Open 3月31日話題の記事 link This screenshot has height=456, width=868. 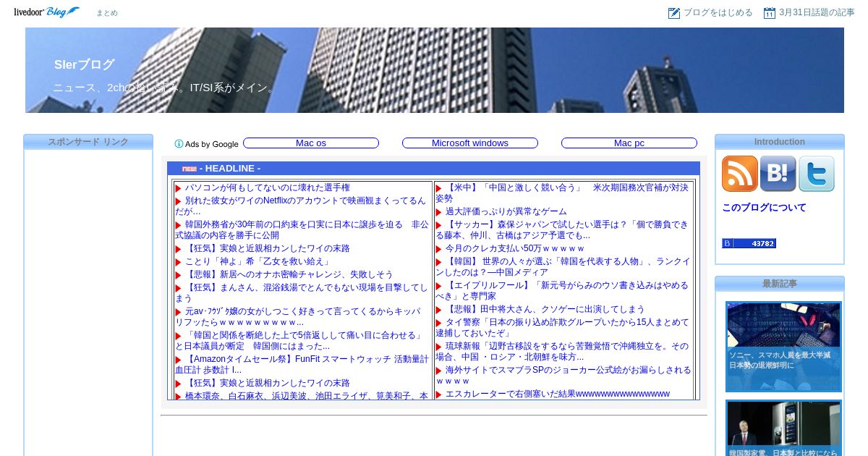pos(817,13)
